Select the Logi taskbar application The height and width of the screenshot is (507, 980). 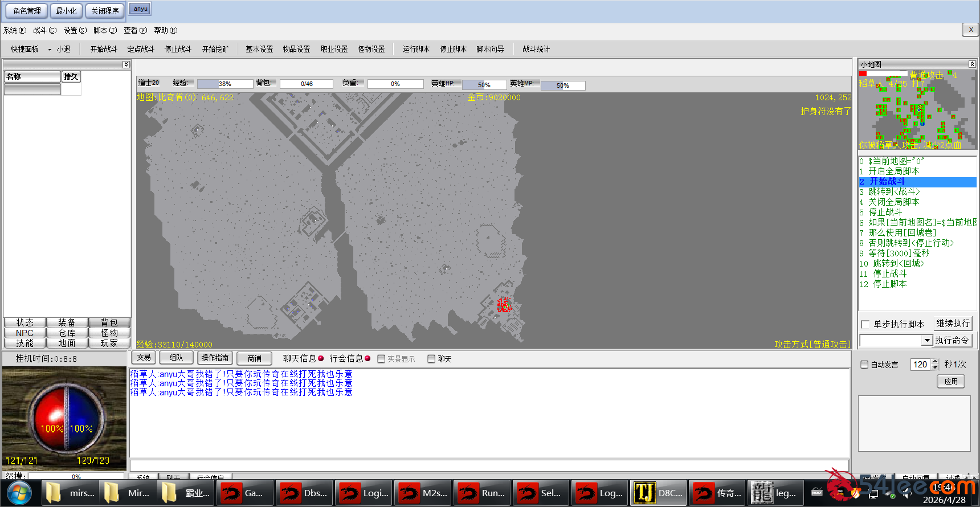363,493
